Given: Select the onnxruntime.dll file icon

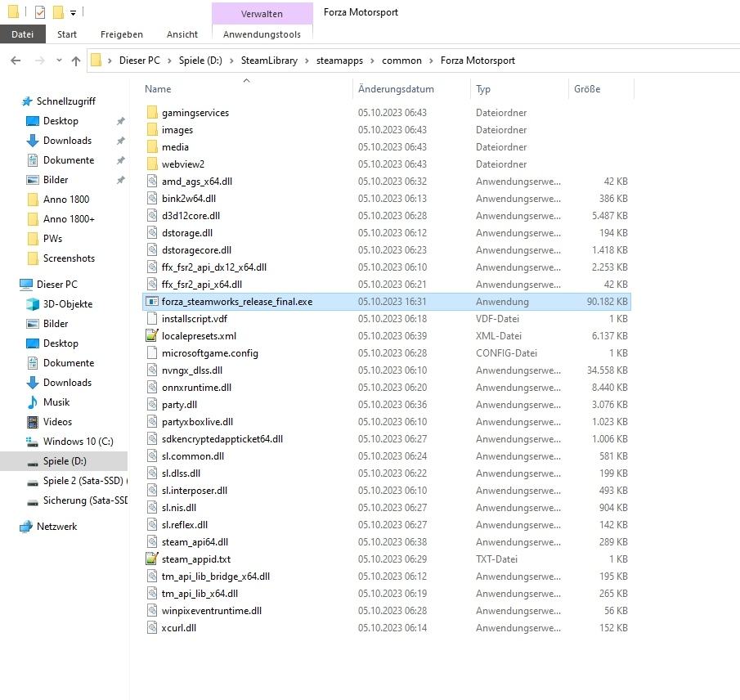Looking at the screenshot, I should coord(152,387).
